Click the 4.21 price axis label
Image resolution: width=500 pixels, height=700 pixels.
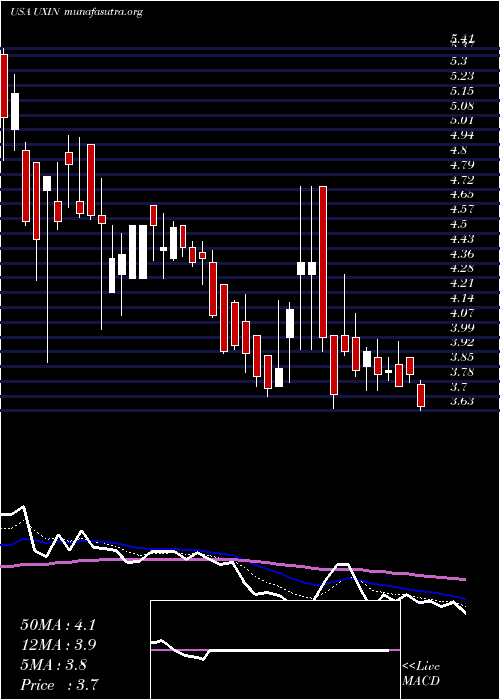[x=462, y=283]
